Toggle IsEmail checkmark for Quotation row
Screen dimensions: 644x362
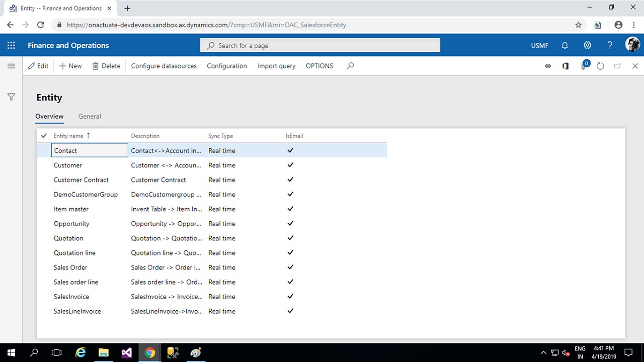point(290,238)
